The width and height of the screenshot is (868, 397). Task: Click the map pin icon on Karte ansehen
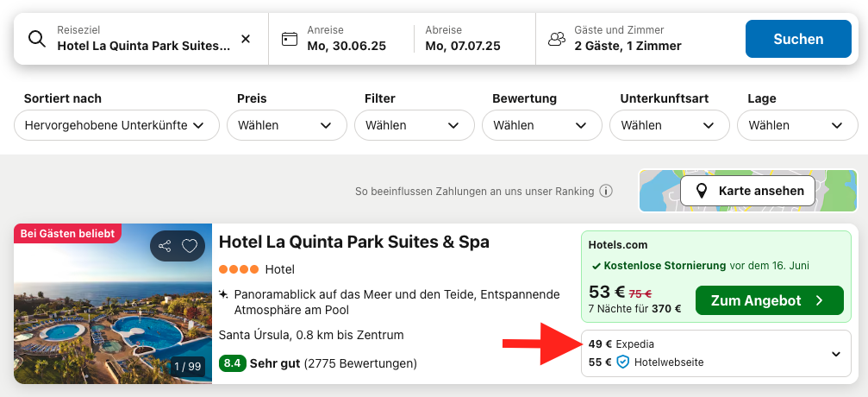coord(702,192)
